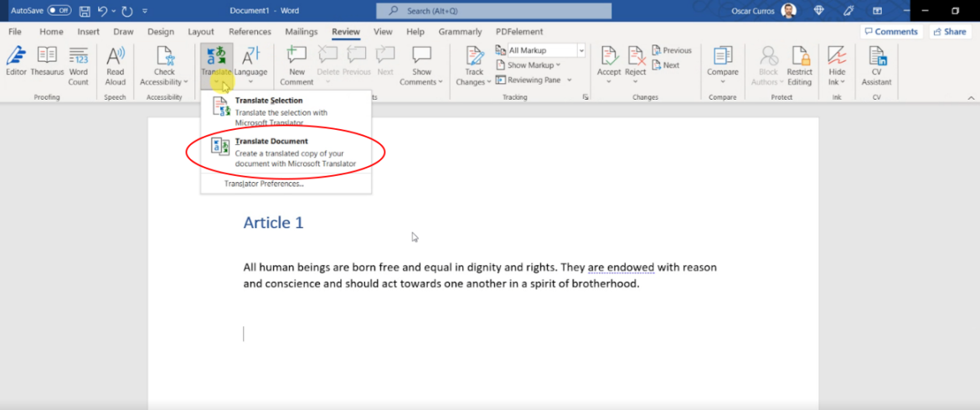Switch to the View tab
Image resolution: width=980 pixels, height=410 pixels.
click(383, 31)
